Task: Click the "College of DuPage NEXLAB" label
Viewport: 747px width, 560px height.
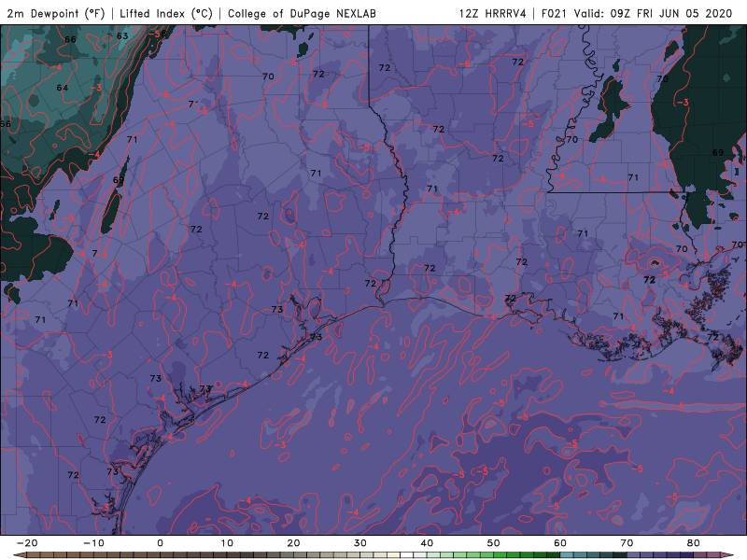Action: pyautogui.click(x=302, y=13)
